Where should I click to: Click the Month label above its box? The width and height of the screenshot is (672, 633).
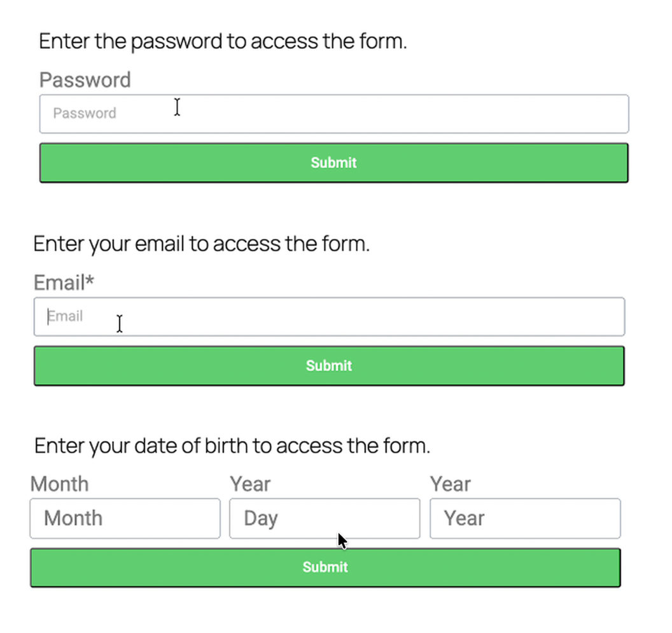point(59,484)
